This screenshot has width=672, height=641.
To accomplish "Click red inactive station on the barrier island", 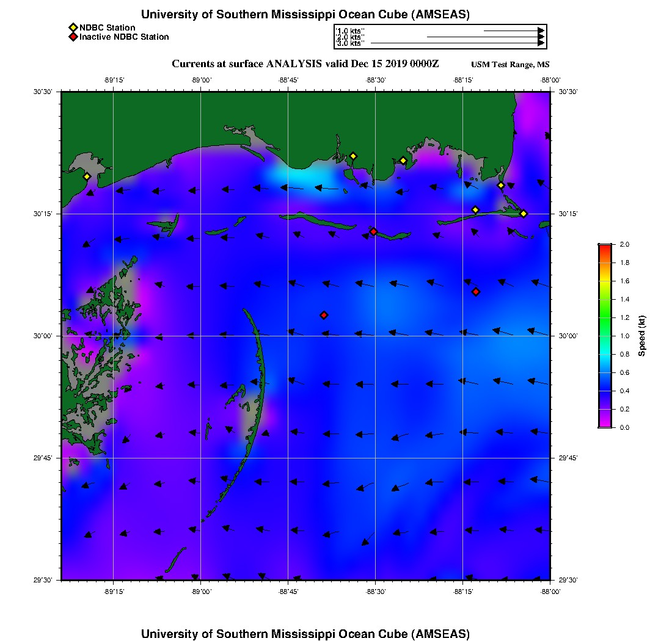I will click(x=373, y=231).
